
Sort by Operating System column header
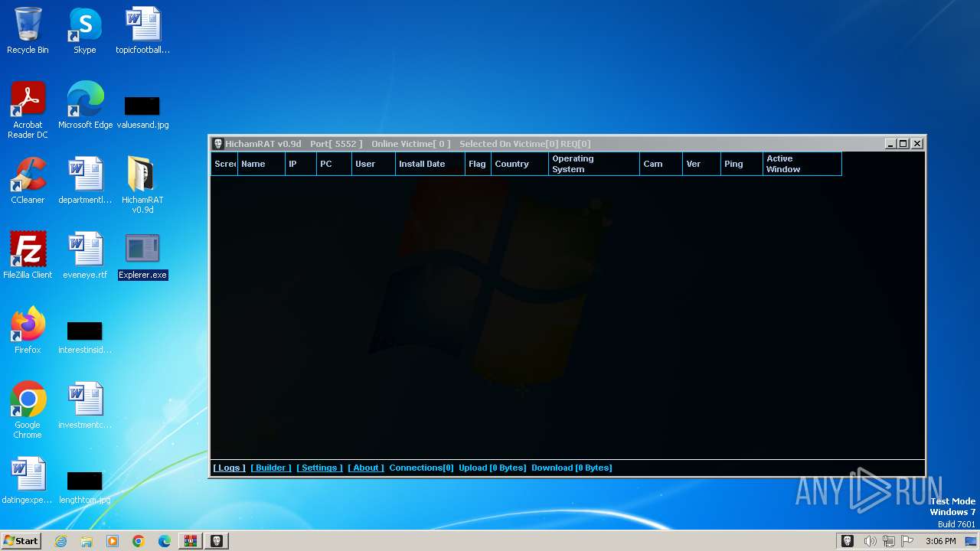tap(594, 164)
